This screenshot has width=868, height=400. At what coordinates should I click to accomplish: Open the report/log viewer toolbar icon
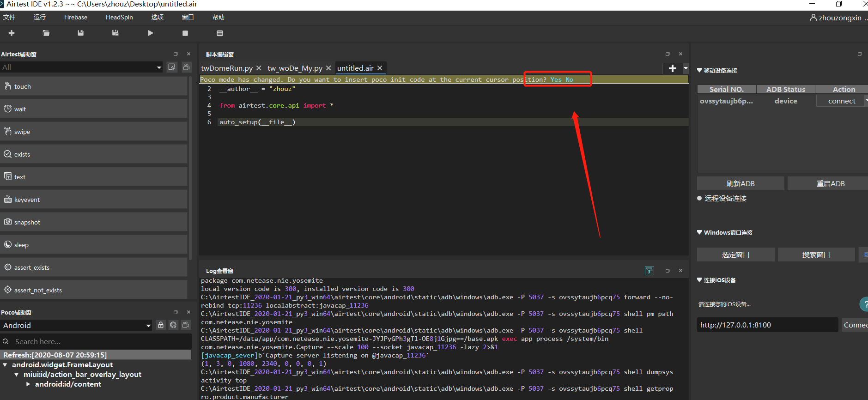(x=220, y=33)
